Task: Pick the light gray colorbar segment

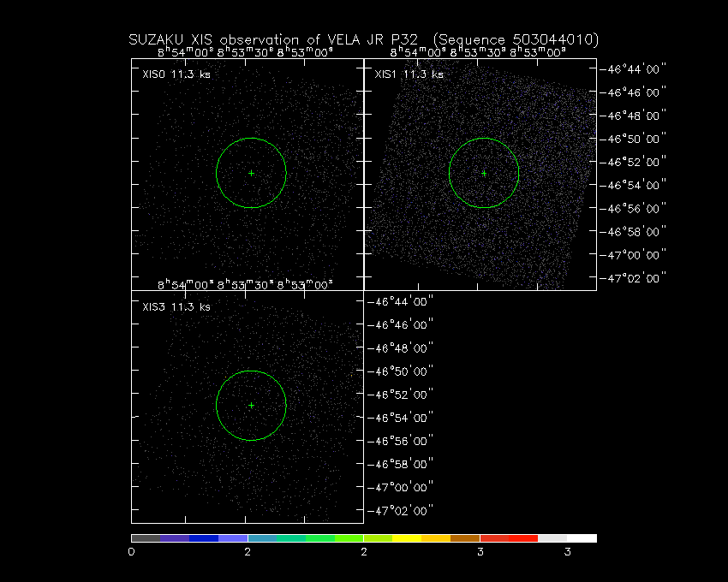Action: (552, 538)
